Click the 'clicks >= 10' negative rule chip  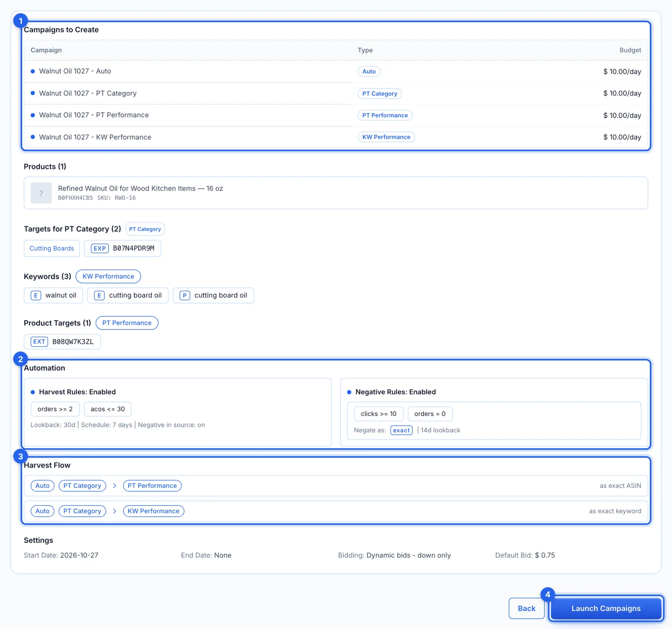tap(378, 414)
